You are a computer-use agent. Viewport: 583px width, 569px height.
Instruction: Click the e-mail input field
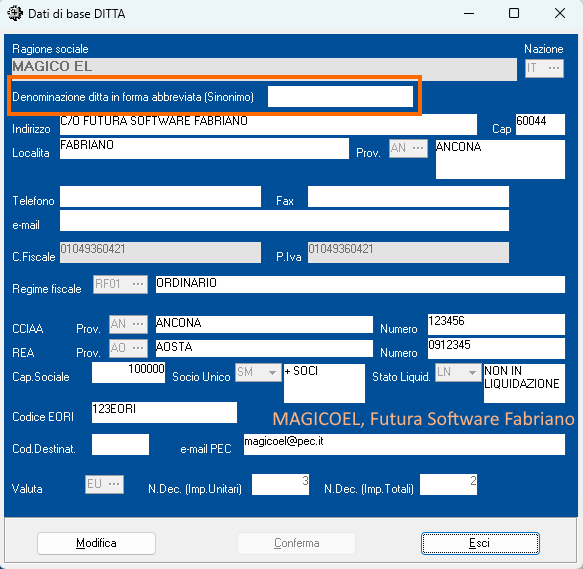click(284, 221)
